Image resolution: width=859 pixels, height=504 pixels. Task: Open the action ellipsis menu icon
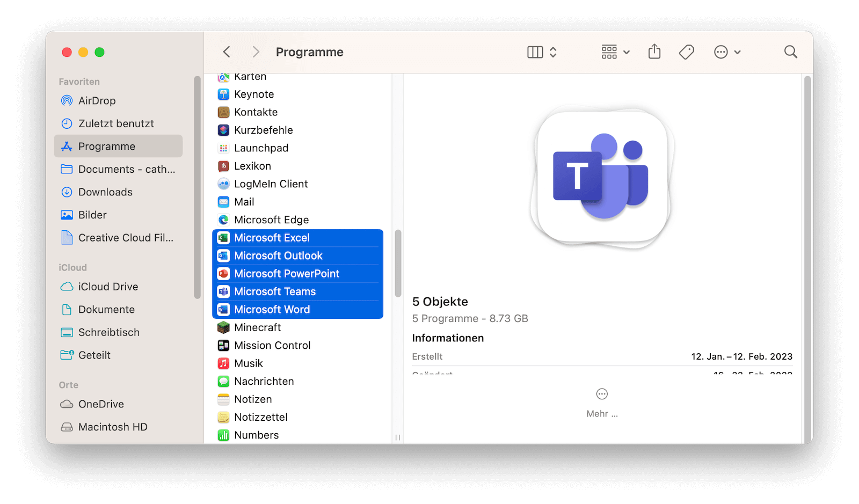pos(721,52)
